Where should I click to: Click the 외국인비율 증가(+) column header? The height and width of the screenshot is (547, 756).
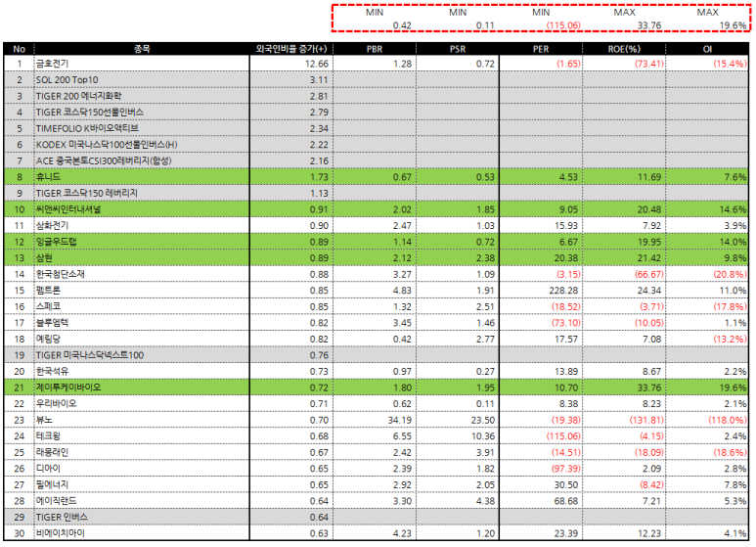pyautogui.click(x=291, y=49)
